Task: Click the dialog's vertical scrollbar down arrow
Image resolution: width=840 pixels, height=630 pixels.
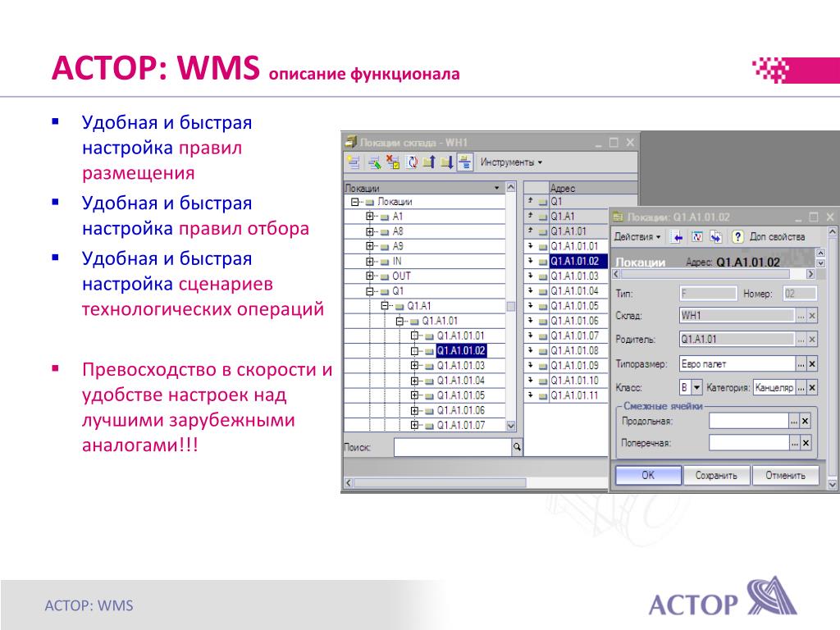Action: click(x=832, y=484)
